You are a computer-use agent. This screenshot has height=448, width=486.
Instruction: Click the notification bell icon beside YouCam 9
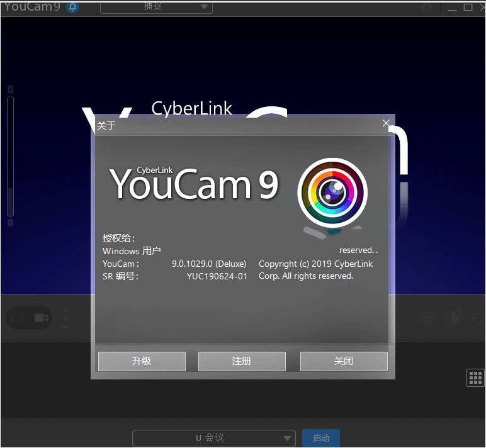73,6
